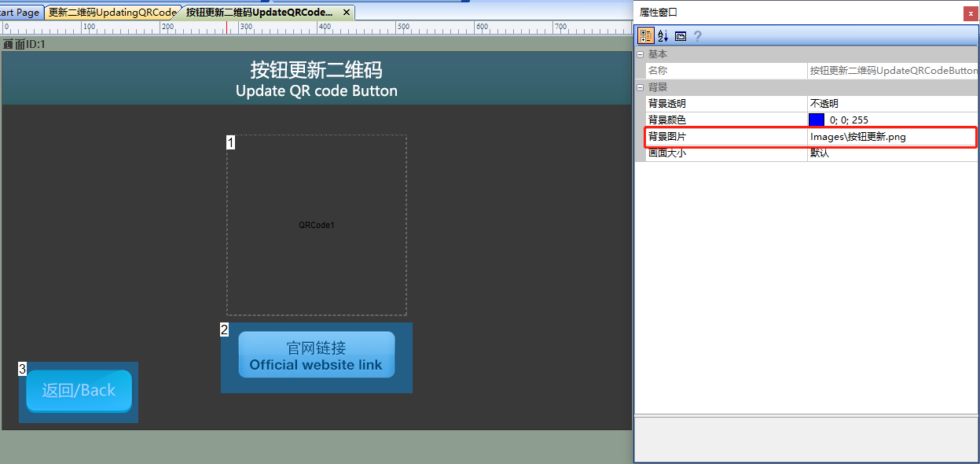Screen dimensions: 980x464
Task: Close the 属性窗口 panel with the red x
Action: pyautogui.click(x=971, y=13)
